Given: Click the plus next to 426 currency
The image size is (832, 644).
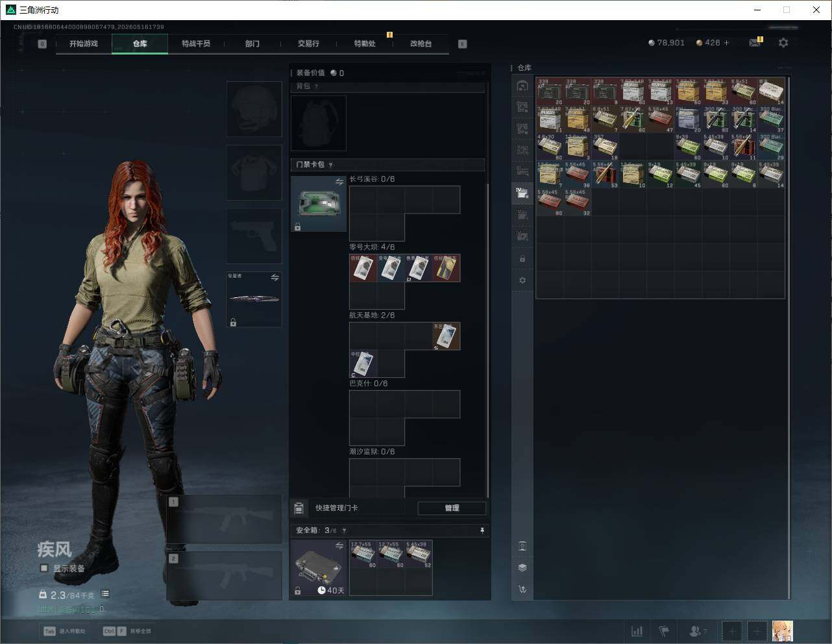Looking at the screenshot, I should [x=726, y=43].
